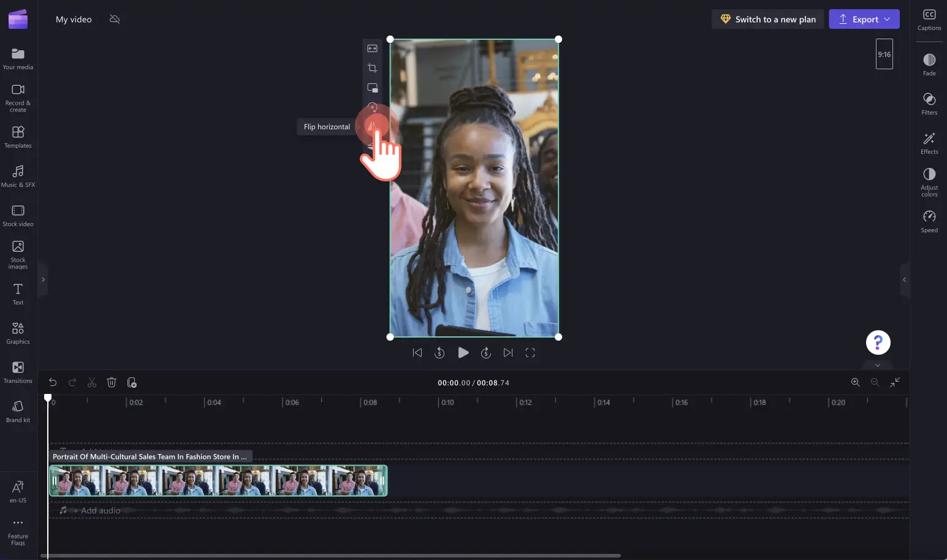Collapse the right property panel
The width and height of the screenshot is (947, 560).
coord(904,279)
